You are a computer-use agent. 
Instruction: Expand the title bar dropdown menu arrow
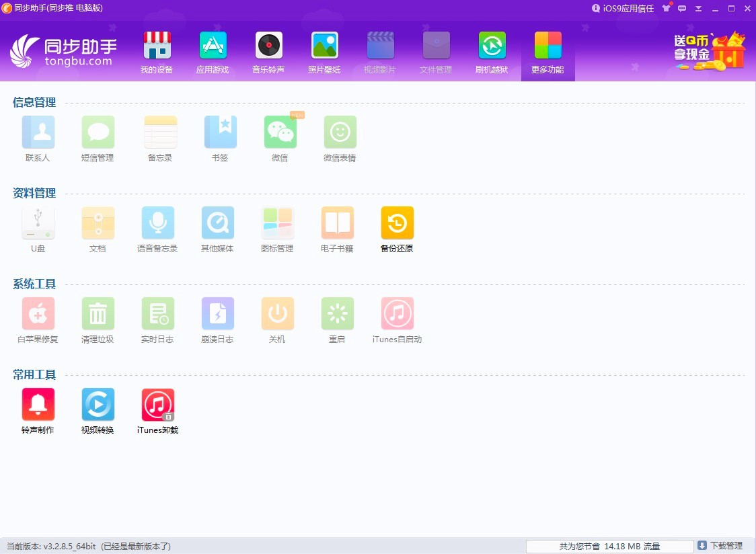[x=698, y=9]
